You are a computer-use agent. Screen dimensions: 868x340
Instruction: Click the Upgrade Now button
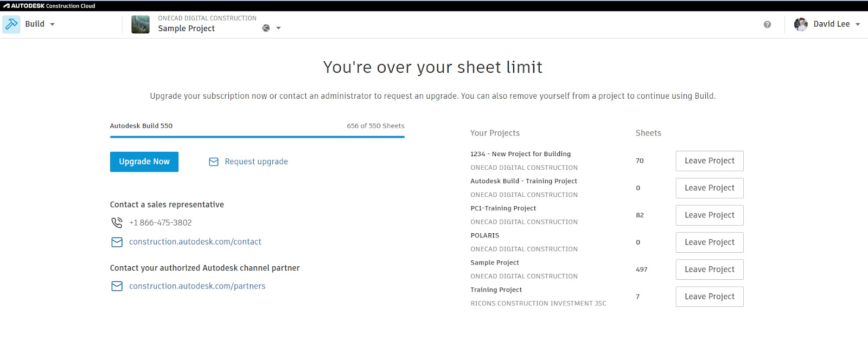pyautogui.click(x=144, y=162)
